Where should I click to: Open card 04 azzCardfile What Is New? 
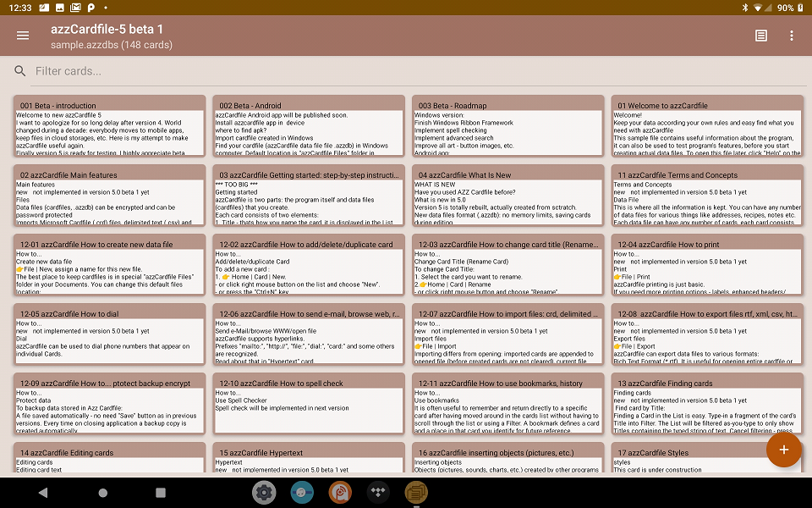508,195
